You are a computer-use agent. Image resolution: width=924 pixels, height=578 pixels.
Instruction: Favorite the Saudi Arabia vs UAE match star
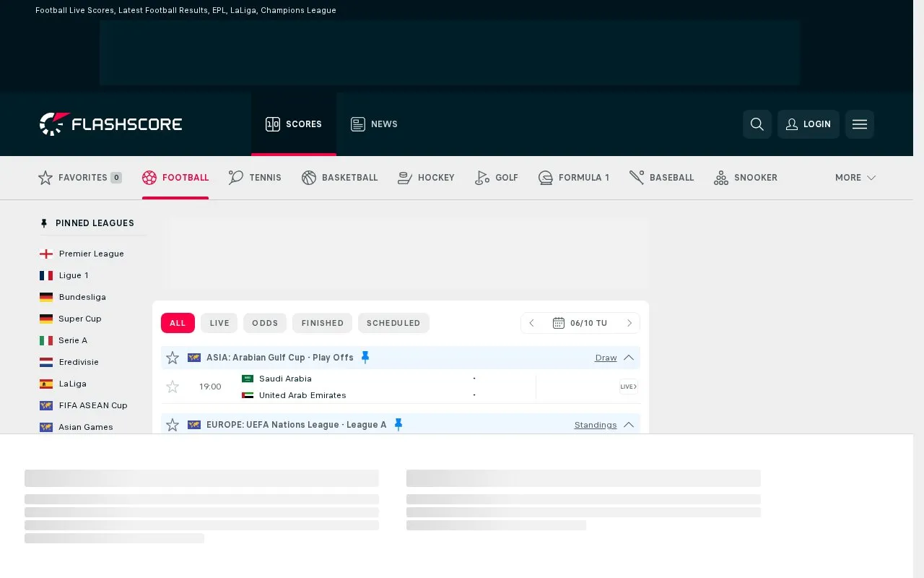173,387
